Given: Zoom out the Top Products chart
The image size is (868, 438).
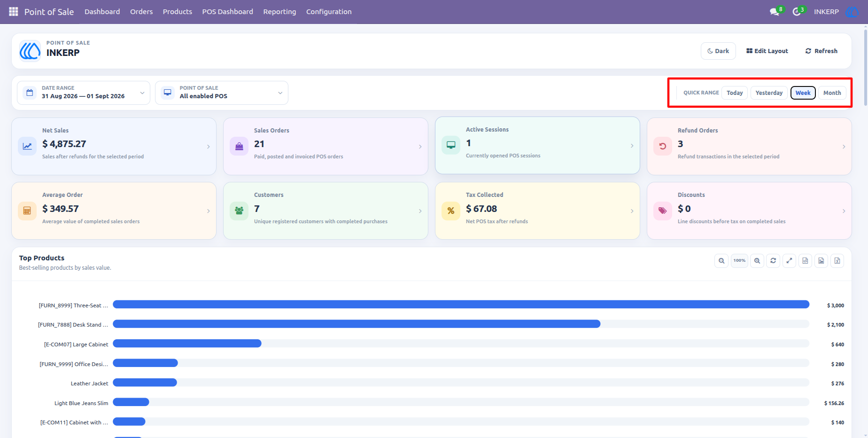Looking at the screenshot, I should (x=721, y=260).
